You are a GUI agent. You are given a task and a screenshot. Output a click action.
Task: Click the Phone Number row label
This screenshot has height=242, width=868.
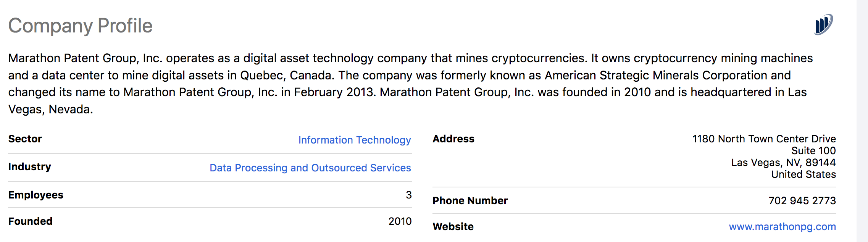click(470, 201)
